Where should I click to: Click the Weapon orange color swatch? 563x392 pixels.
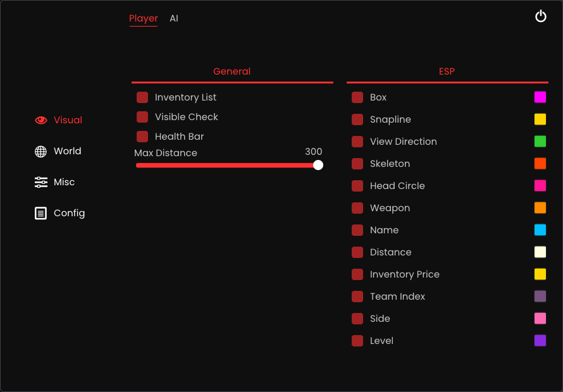click(x=540, y=207)
